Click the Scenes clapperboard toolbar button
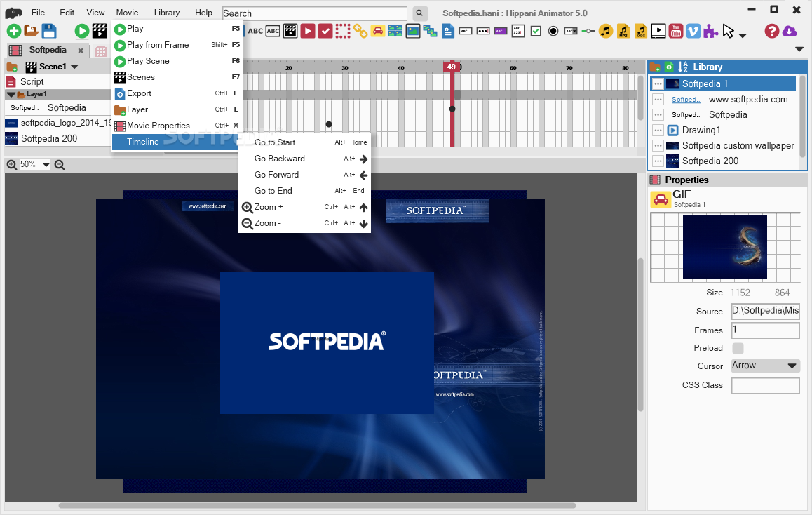812x515 pixels. [100, 31]
